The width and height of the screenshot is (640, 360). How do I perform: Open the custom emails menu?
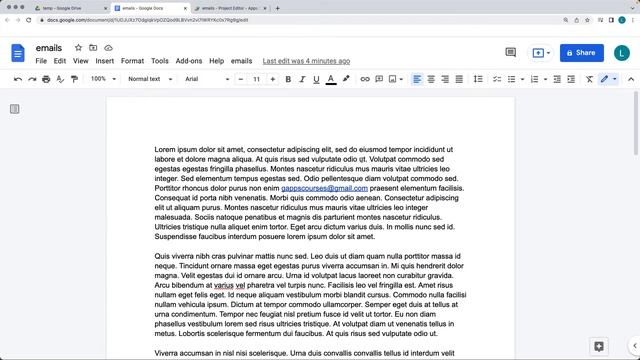pyautogui.click(x=241, y=61)
